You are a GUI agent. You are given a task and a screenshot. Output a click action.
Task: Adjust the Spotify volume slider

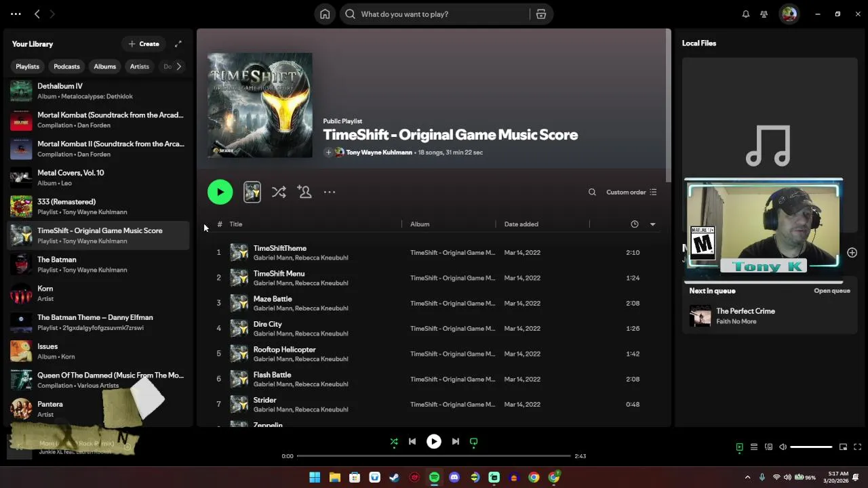(x=811, y=447)
